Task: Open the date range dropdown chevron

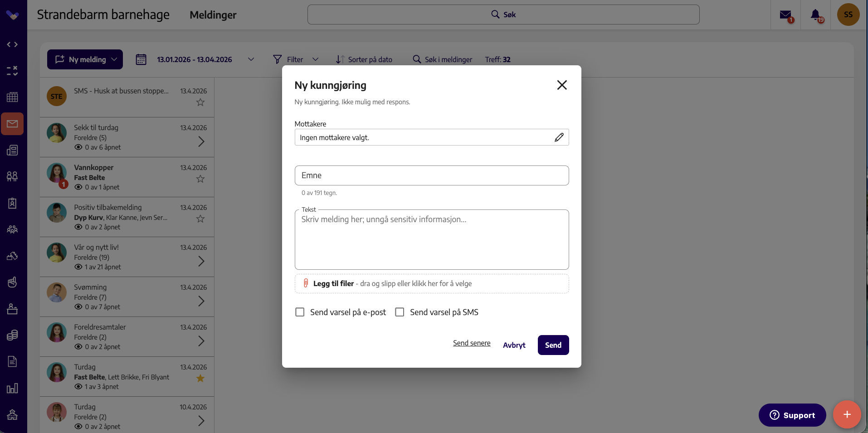Action: (251, 59)
